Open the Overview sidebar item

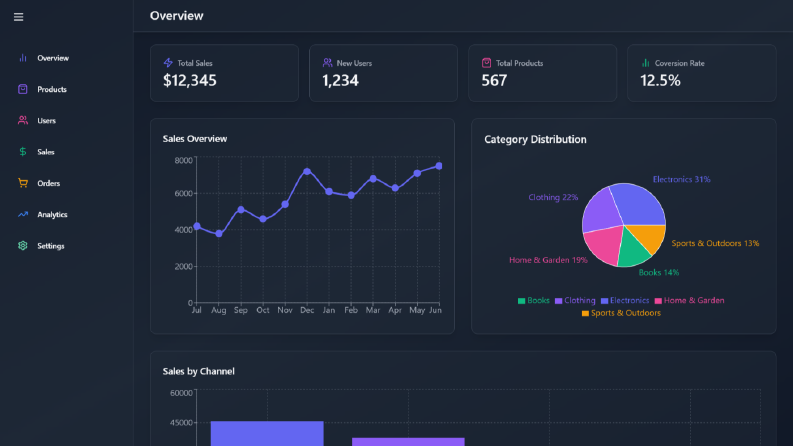click(53, 58)
